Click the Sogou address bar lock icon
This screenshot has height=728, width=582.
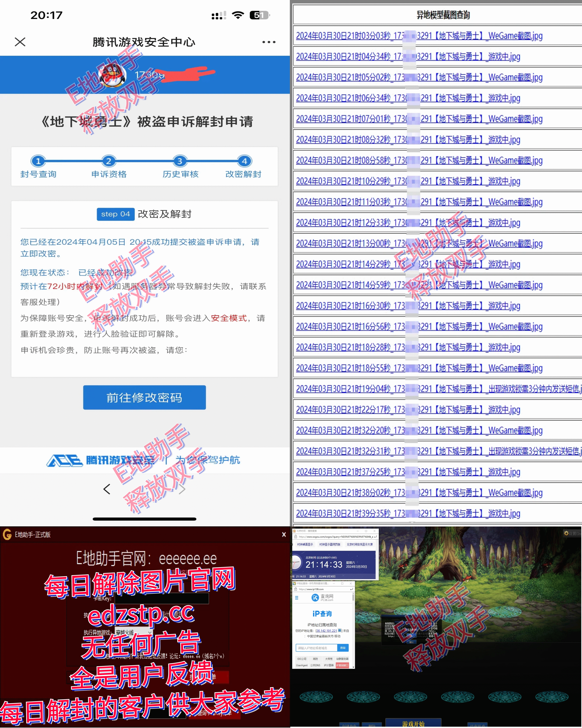[296, 537]
